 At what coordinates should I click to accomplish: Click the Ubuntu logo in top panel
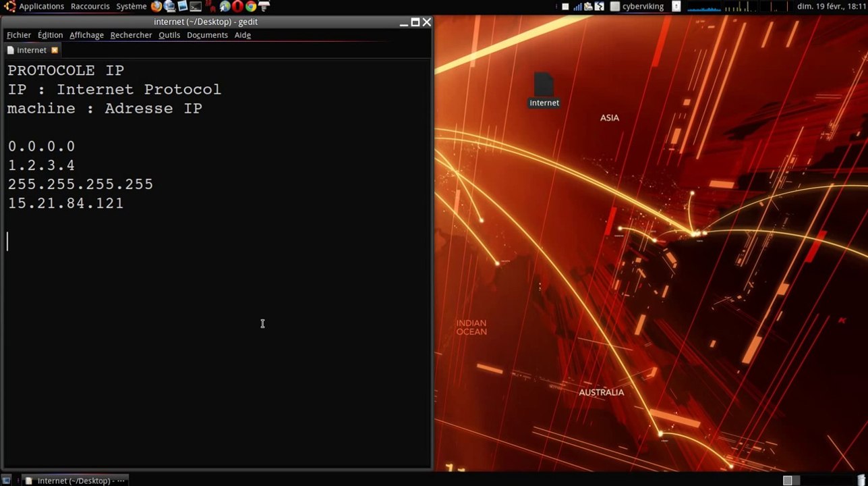(x=9, y=6)
